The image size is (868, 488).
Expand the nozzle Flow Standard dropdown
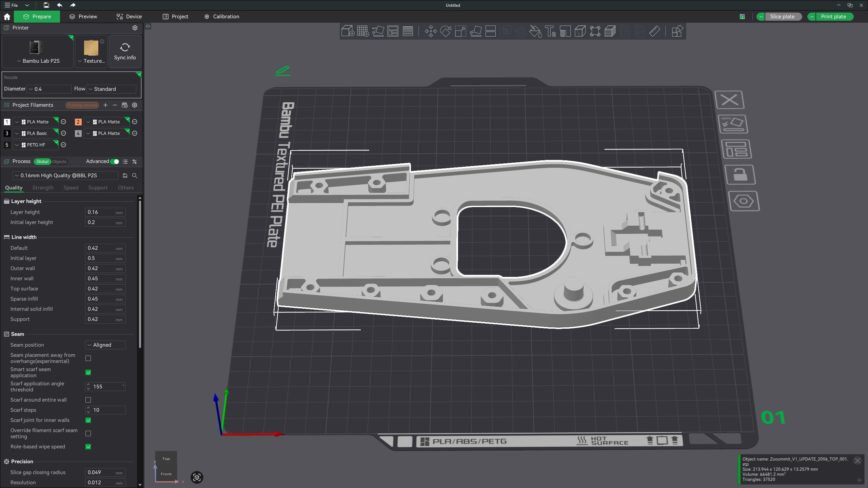click(x=111, y=89)
